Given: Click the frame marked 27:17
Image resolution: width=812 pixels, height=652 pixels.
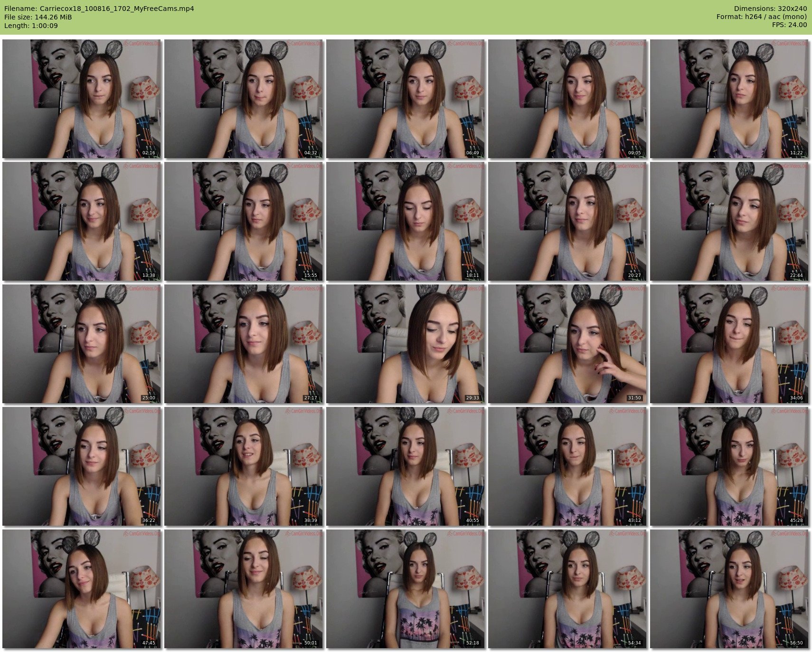Looking at the screenshot, I should pos(244,344).
